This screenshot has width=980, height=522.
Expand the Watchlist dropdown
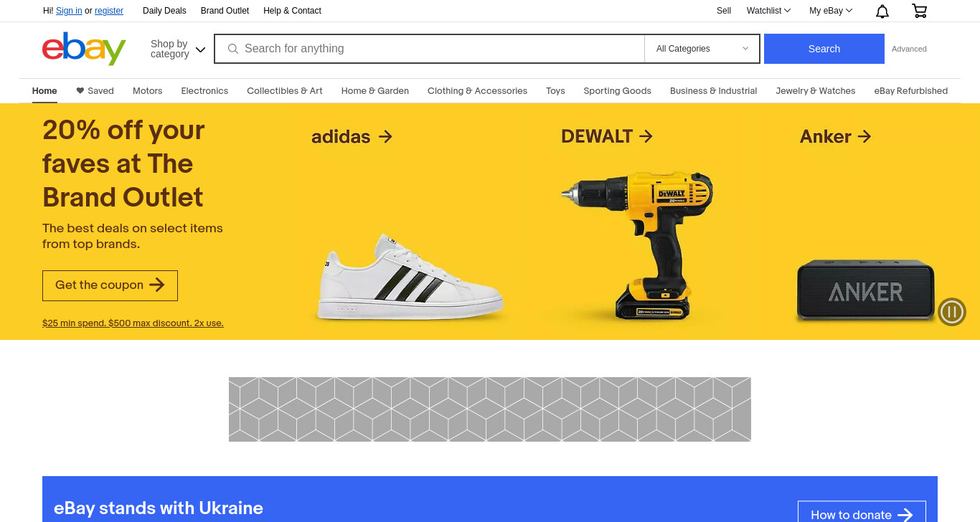[768, 11]
